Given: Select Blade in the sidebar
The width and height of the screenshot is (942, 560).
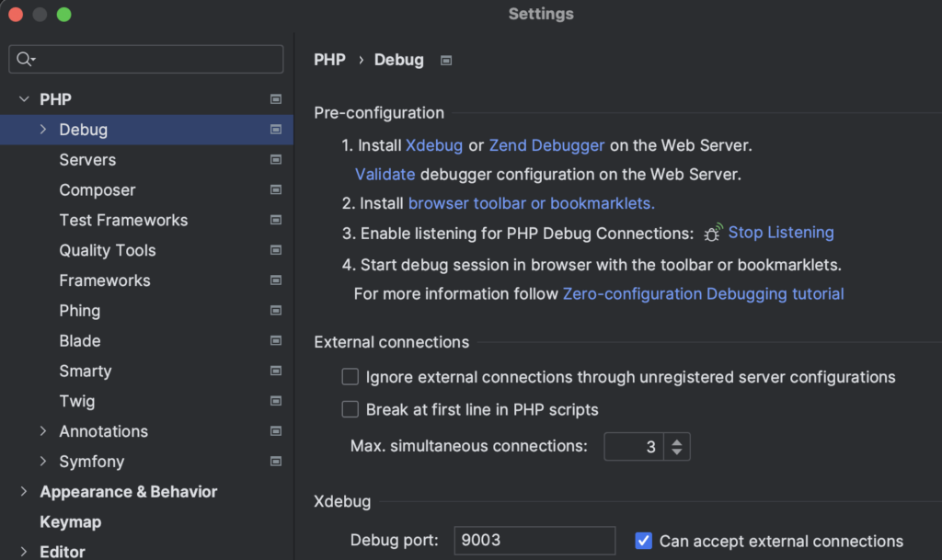Looking at the screenshot, I should [80, 341].
